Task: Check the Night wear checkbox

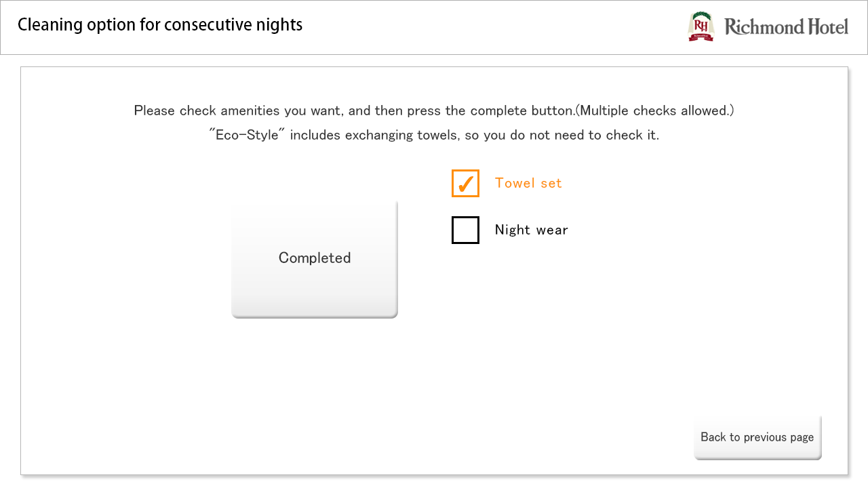Action: (465, 230)
